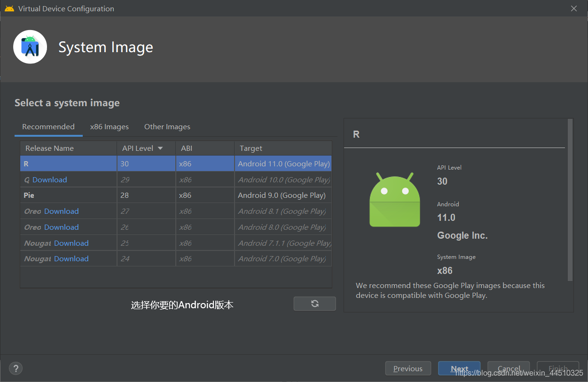The height and width of the screenshot is (382, 588).
Task: Switch to the x86 Images tab
Action: pos(110,127)
